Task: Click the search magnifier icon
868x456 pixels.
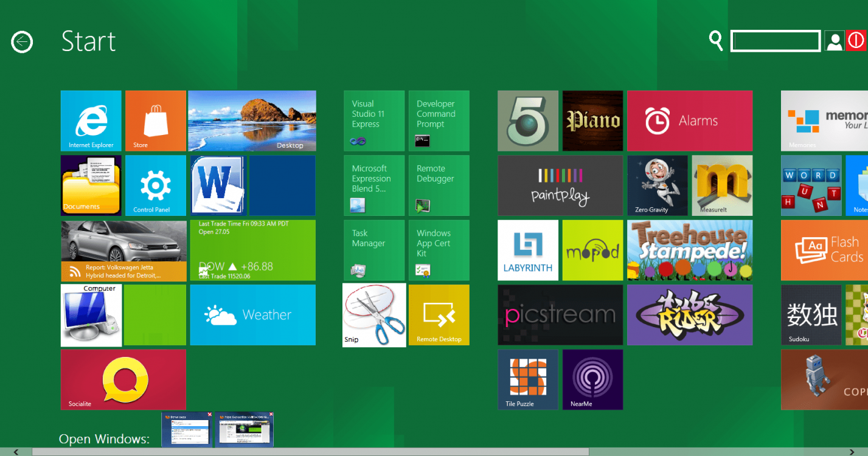Action: click(717, 41)
